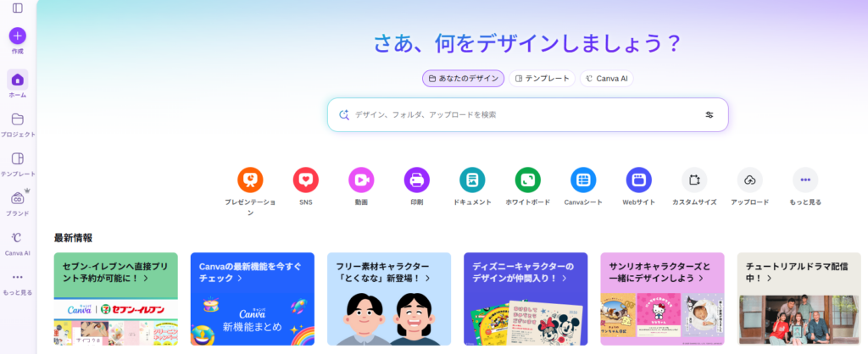Click the search field for designs and folders
The image size is (868, 354).
pos(527,115)
